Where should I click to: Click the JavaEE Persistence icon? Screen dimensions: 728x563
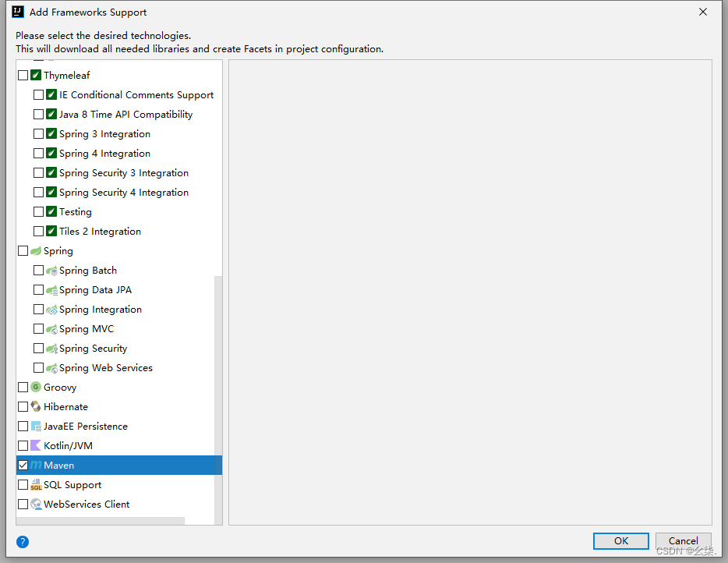(x=36, y=426)
